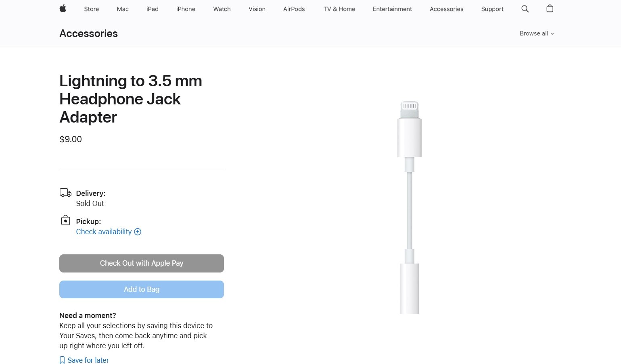The height and width of the screenshot is (364, 621).
Task: Click the Lightning adapter product image
Action: 410,207
